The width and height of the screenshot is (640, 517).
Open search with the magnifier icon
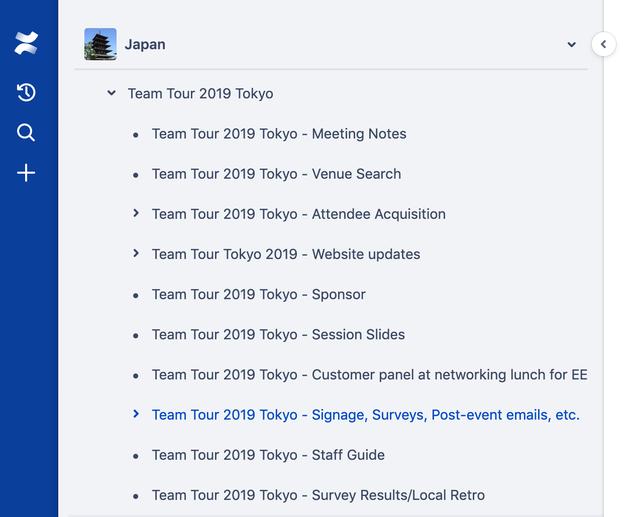[26, 133]
